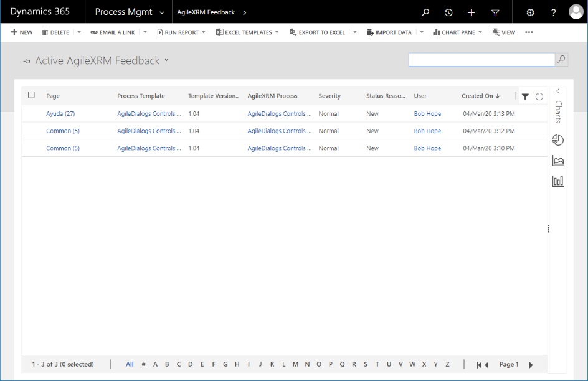The image size is (588, 381).
Task: Open the settings gear
Action: click(530, 12)
